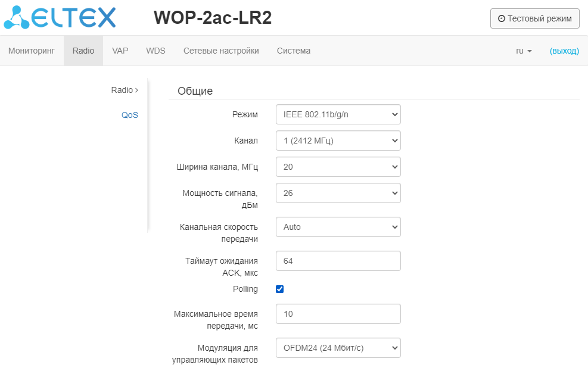Disable the Polling checkbox
This screenshot has height=368, width=588.
(x=280, y=289)
